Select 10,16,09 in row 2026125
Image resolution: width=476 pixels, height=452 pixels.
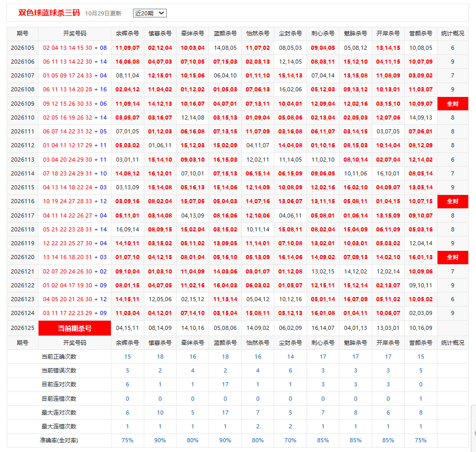421,328
